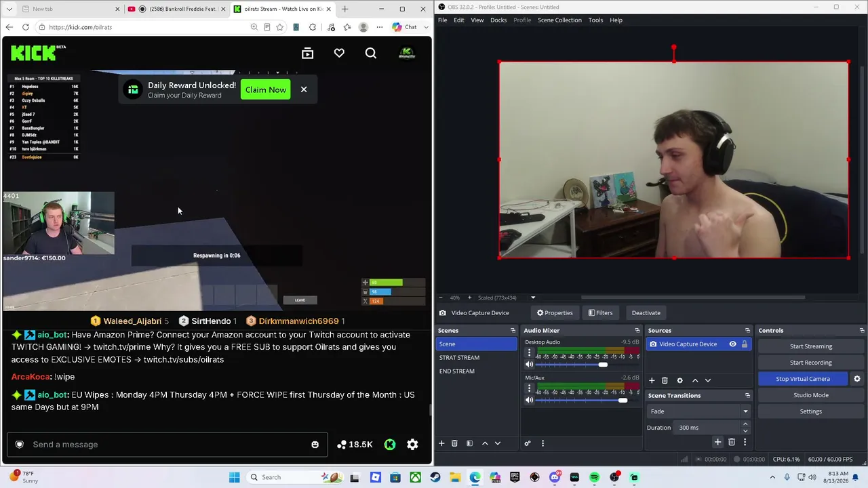Undock the Audio Mixer panel
868x488 pixels.
coord(637,331)
